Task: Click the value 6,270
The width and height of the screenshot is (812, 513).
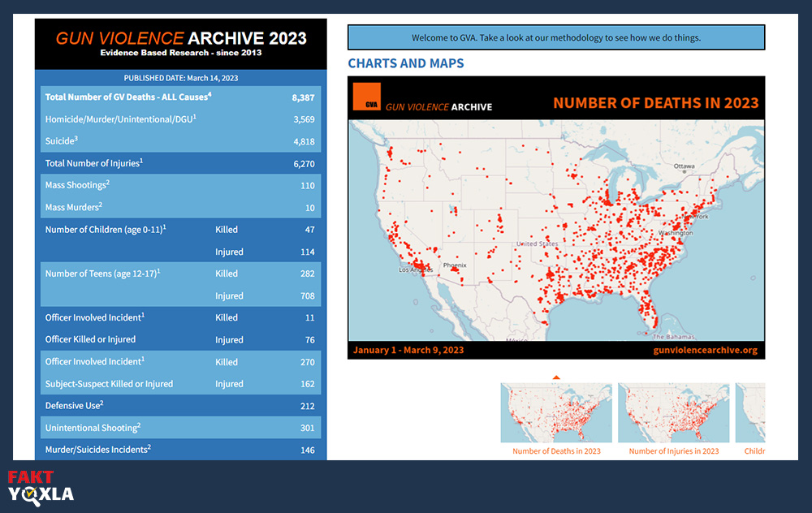Action: (304, 164)
